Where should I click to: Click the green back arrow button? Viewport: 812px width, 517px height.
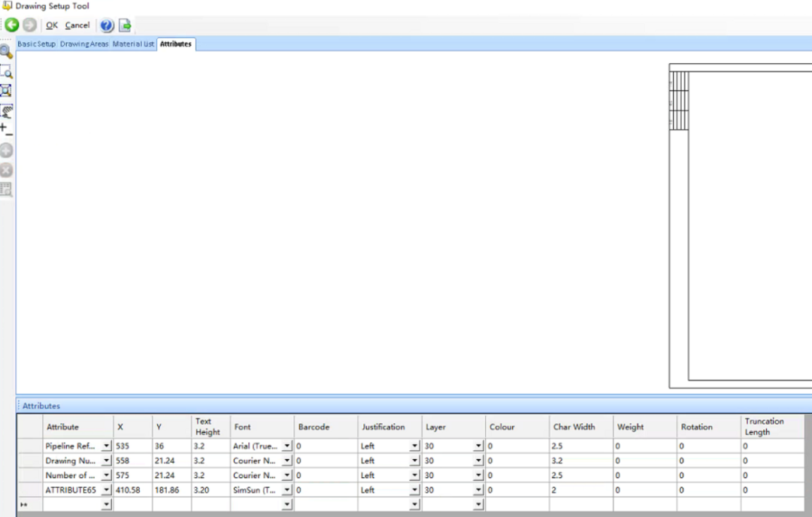[x=12, y=25]
